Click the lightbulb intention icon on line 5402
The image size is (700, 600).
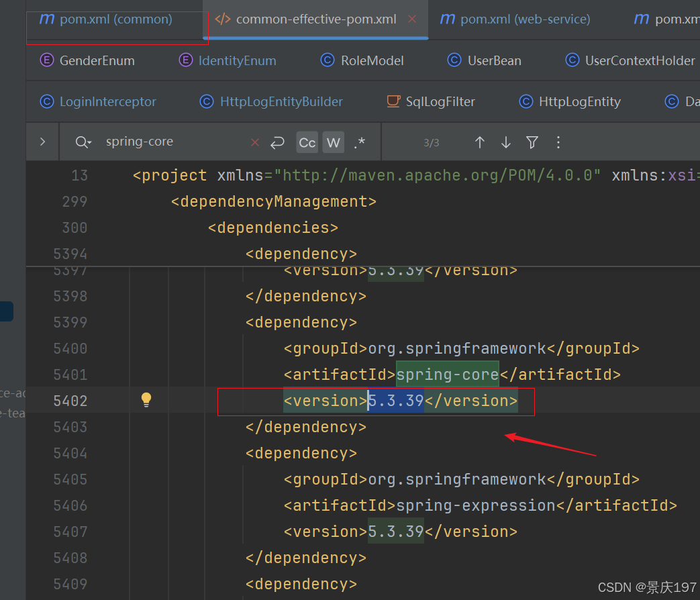click(146, 399)
